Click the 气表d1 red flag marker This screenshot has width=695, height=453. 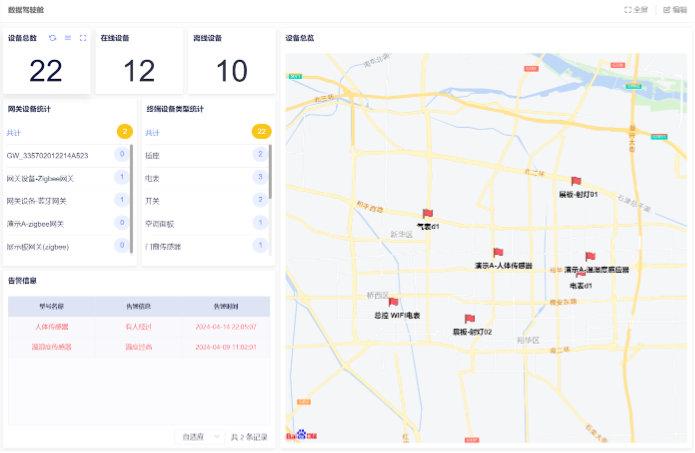(x=427, y=214)
